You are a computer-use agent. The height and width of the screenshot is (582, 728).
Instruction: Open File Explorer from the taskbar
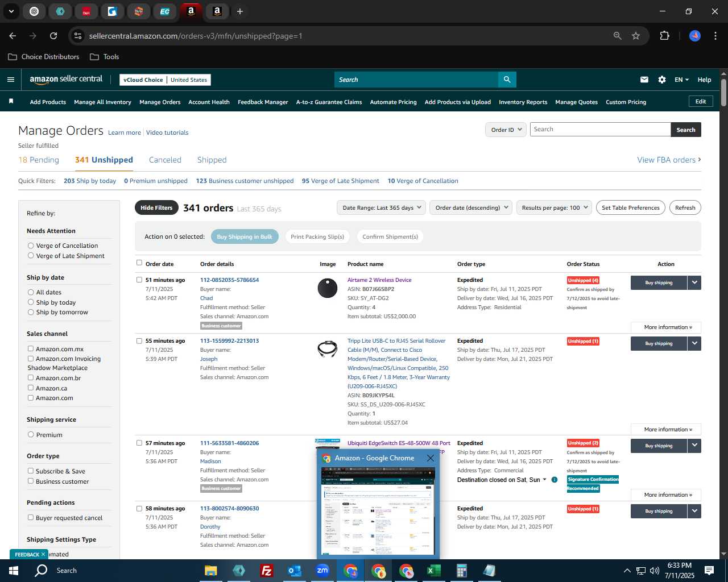(x=210, y=571)
